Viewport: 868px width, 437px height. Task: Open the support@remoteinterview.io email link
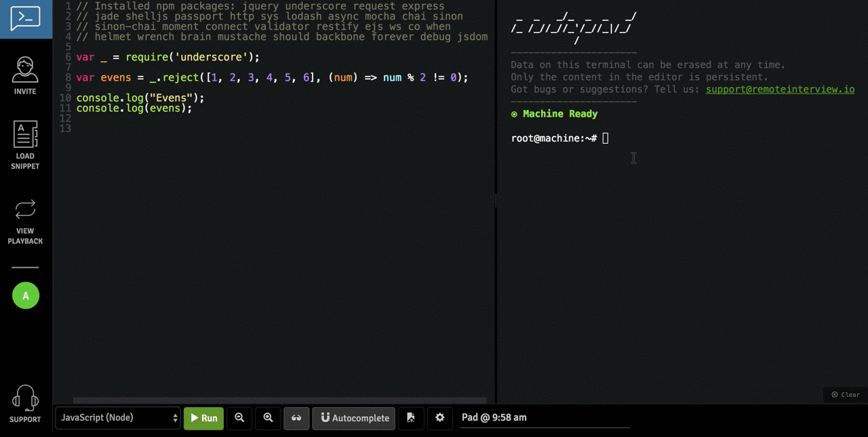(x=780, y=89)
